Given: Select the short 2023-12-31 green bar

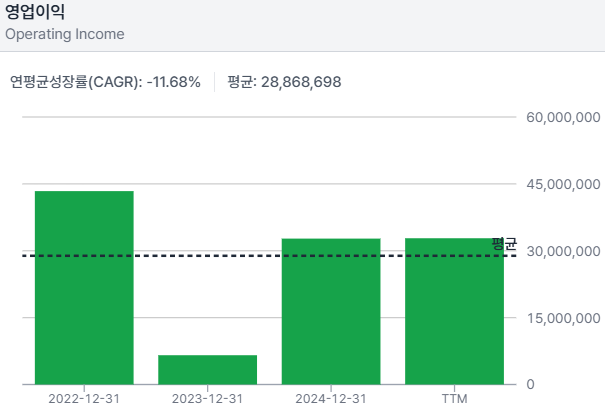Looking at the screenshot, I should [208, 369].
